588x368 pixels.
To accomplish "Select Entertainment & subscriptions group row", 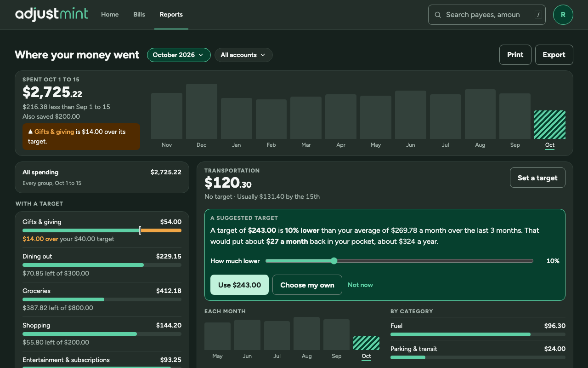I will [102, 360].
